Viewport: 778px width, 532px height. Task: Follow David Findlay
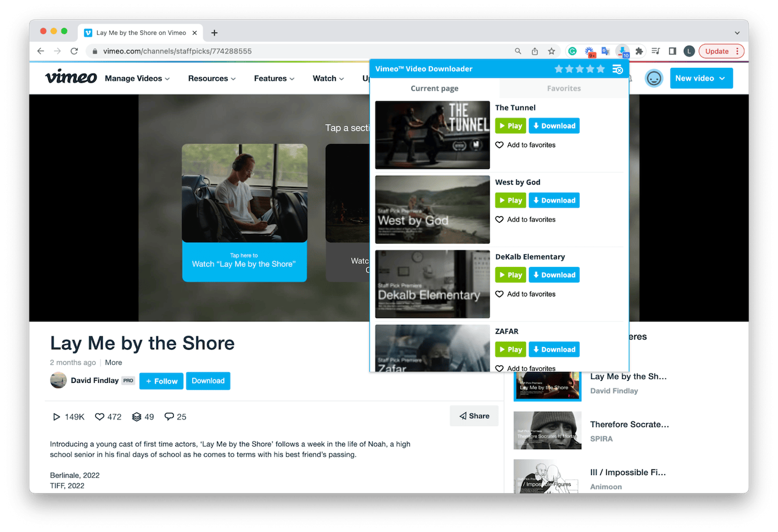(x=161, y=381)
